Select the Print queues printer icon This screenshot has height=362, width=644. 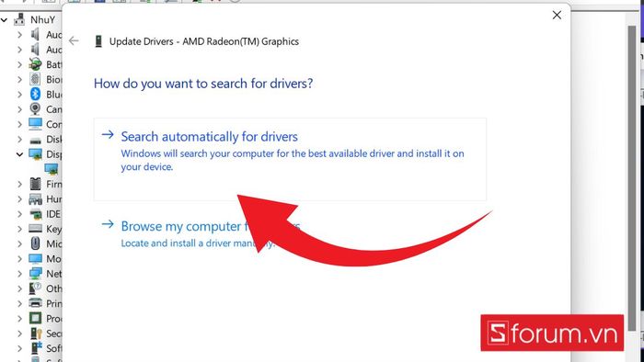click(35, 303)
